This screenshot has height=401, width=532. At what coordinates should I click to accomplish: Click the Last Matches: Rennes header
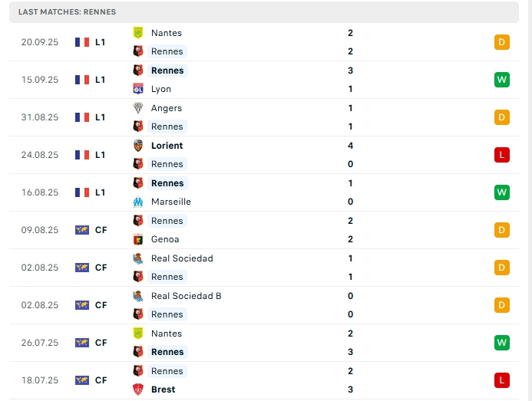68,12
